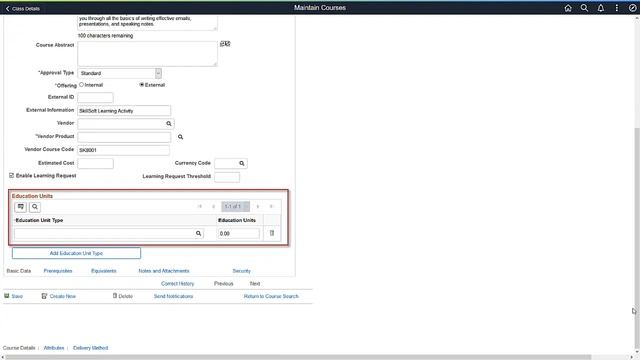This screenshot has width=640, height=360.
Task: Click the '100 characters remaining' text
Action: [105, 36]
